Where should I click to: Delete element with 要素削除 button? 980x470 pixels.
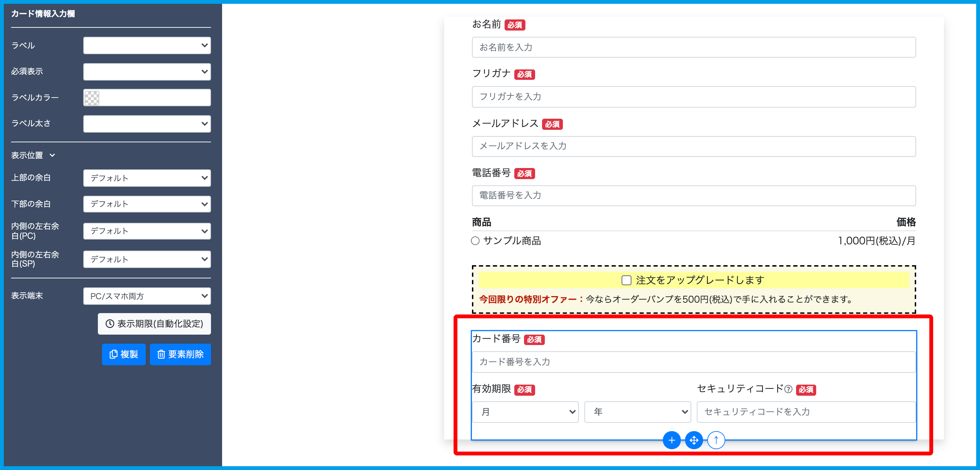(180, 354)
